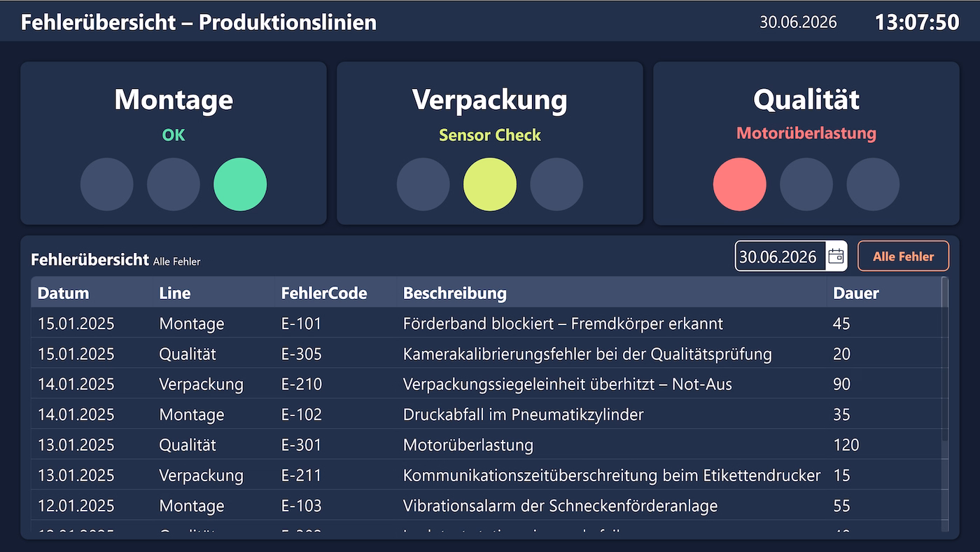The width and height of the screenshot is (980, 552).
Task: Click 'Druckabfall im Pneumatikzylinder' description
Action: [x=523, y=415]
